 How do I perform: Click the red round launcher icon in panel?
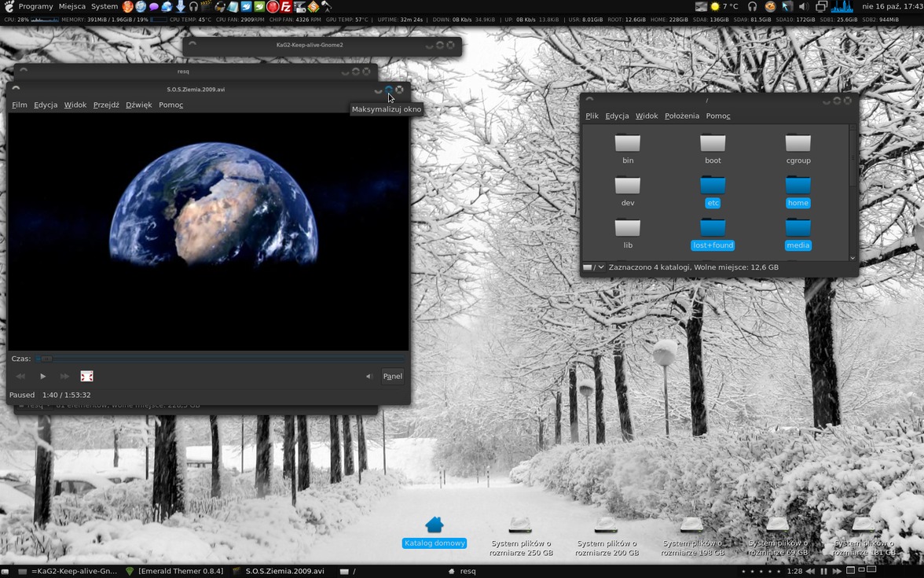pos(272,7)
